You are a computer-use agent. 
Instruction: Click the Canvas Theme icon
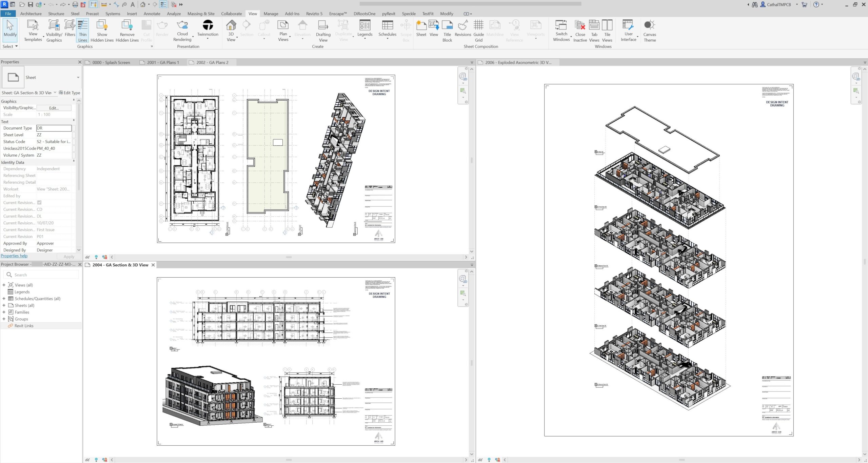(649, 25)
